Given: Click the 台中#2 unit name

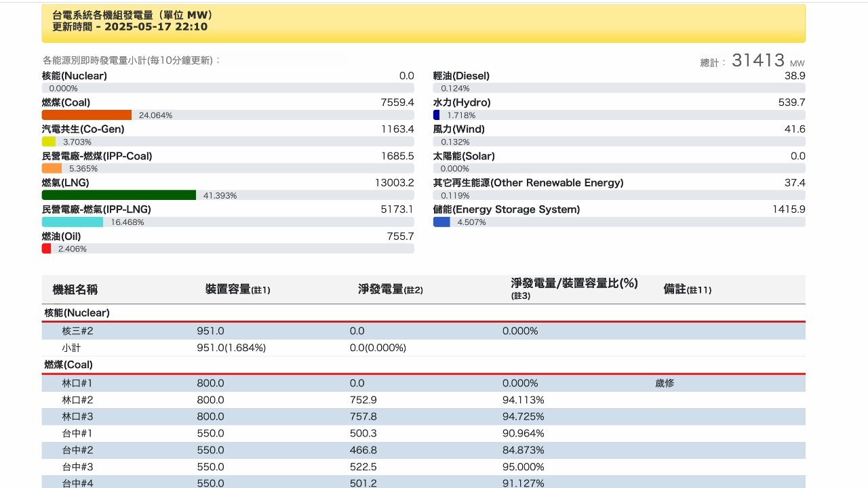Looking at the screenshot, I should click(77, 450).
